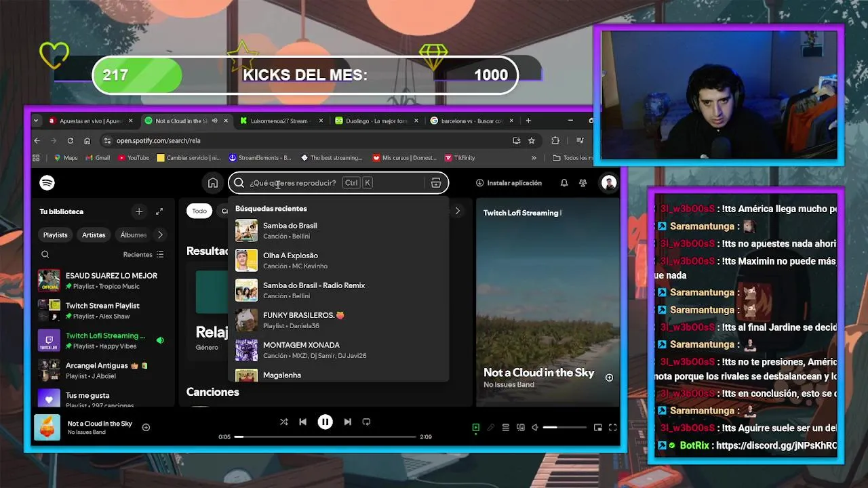Open StreamElements bookmark

tap(260, 158)
